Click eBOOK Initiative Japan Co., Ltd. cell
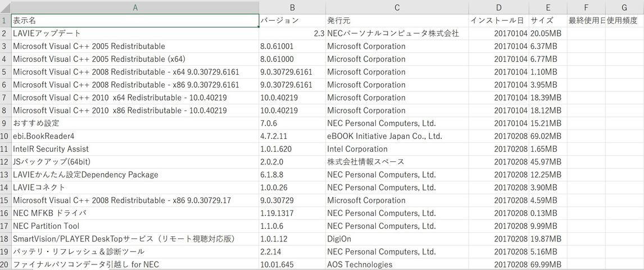Image resolution: width=644 pixels, height=270 pixels. [x=397, y=136]
